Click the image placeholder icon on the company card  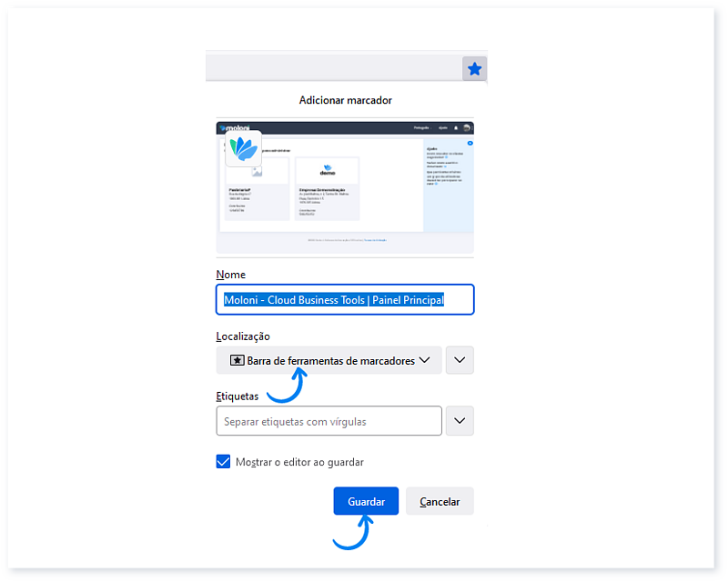point(257,171)
